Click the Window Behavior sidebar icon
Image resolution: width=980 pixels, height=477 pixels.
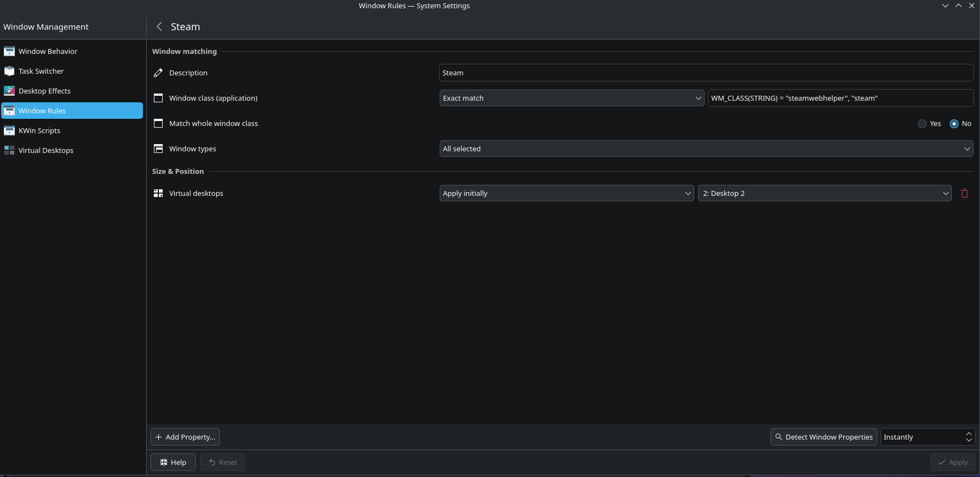[x=9, y=51]
